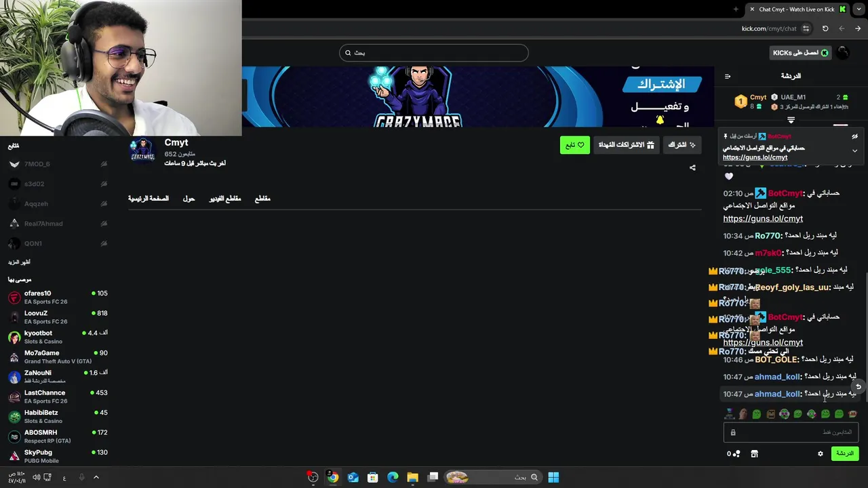Open recommended channel ABOSMRH
The width and height of the screenshot is (868, 488).
58,436
